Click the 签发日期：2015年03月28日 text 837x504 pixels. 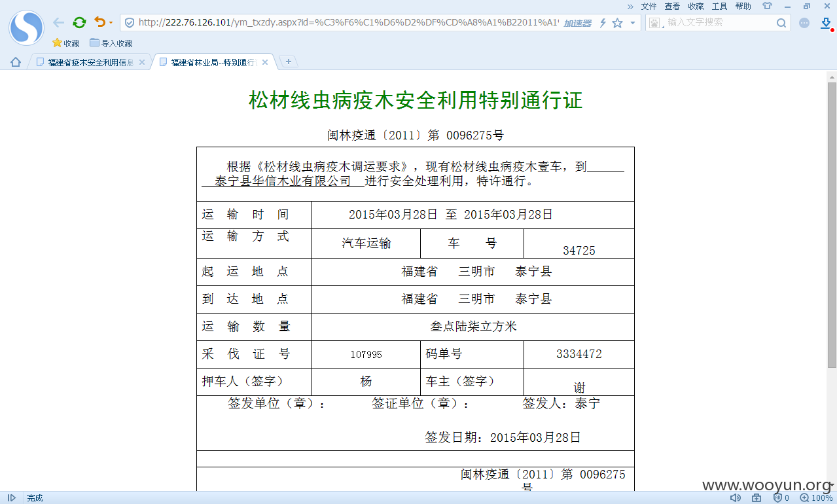pyautogui.click(x=503, y=437)
